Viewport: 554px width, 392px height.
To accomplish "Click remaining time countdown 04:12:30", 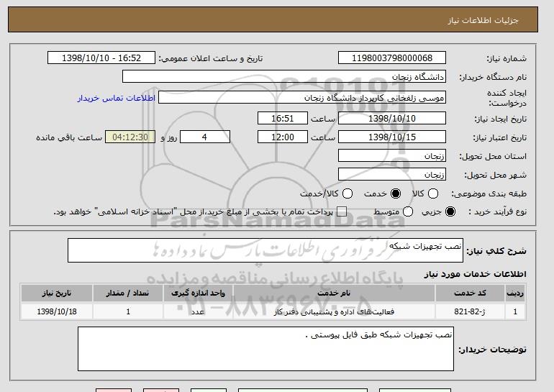I will click(130, 137).
